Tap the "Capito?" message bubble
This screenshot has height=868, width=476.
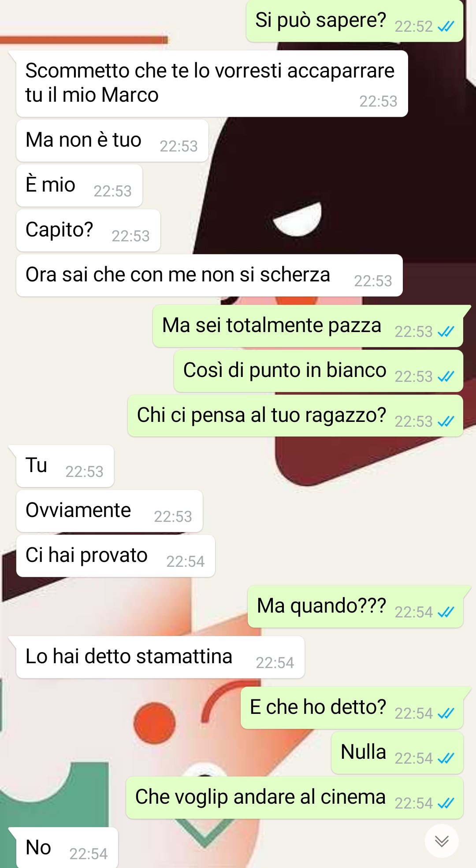[x=88, y=231]
